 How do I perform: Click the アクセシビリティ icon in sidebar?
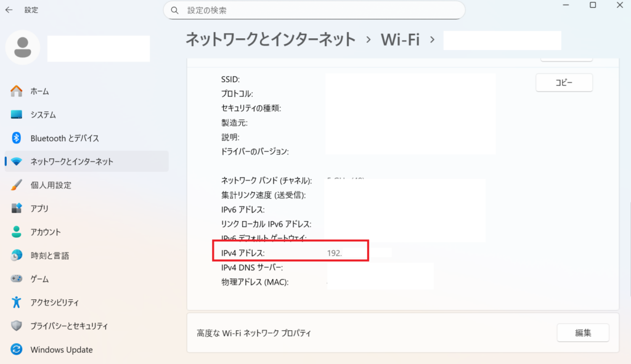coord(17,302)
